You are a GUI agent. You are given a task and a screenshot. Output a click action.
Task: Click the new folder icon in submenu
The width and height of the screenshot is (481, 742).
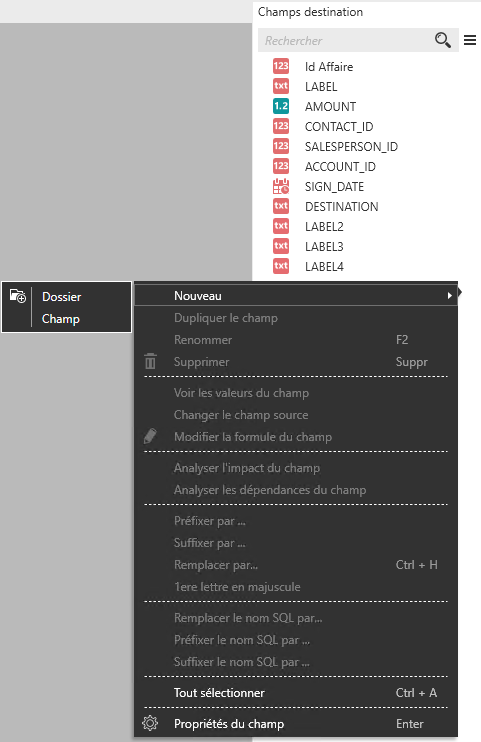18,296
